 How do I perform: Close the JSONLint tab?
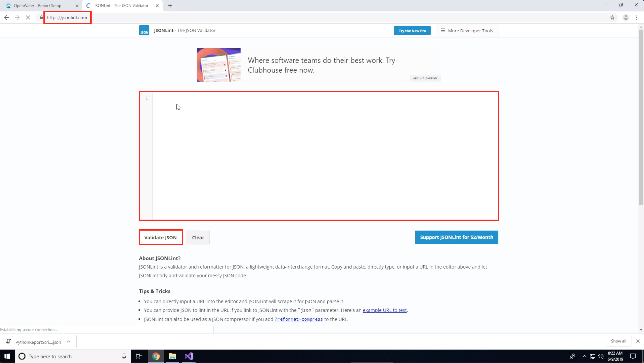[157, 6]
